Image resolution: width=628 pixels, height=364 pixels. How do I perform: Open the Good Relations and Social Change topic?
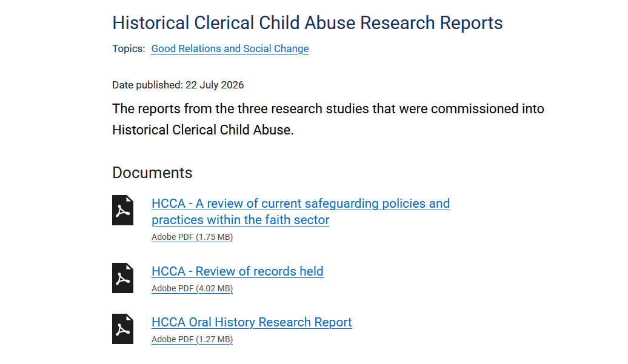pos(230,49)
